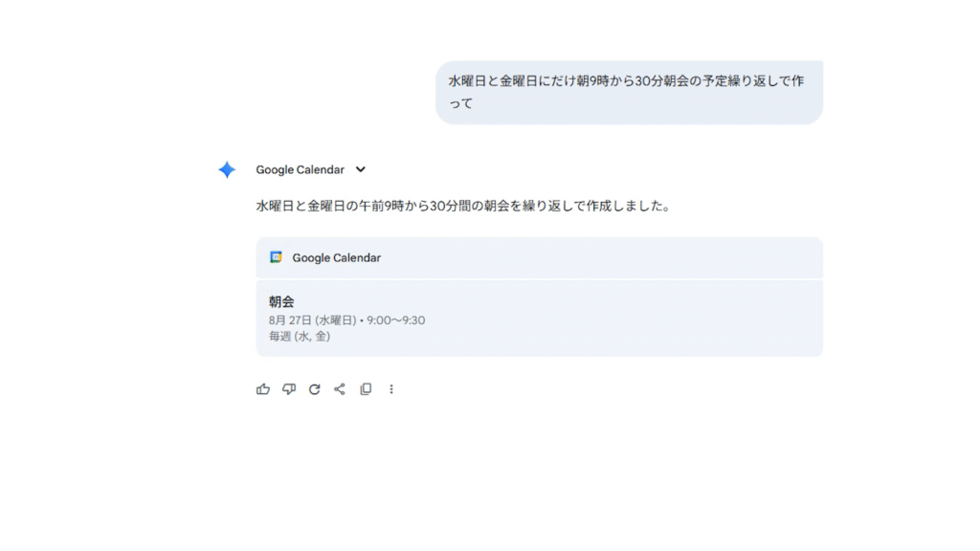
Task: Open the 朝会 event title
Action: pyautogui.click(x=281, y=301)
